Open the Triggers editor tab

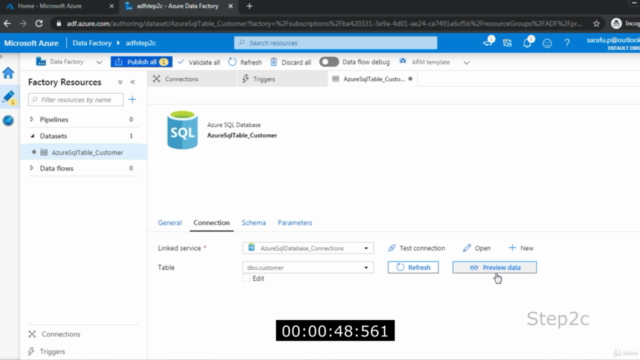(x=282, y=79)
